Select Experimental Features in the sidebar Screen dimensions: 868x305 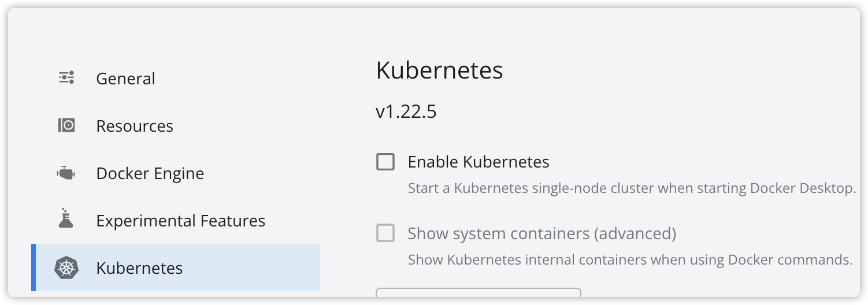181,221
